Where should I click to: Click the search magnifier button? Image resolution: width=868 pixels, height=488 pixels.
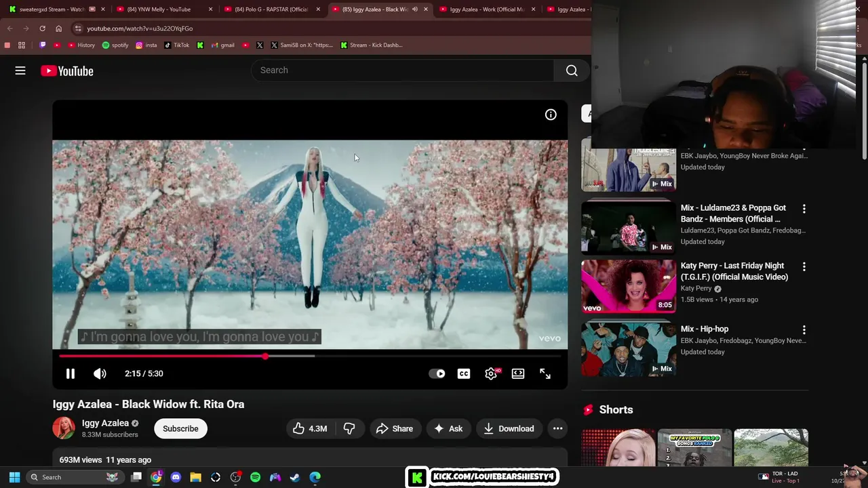click(x=572, y=70)
